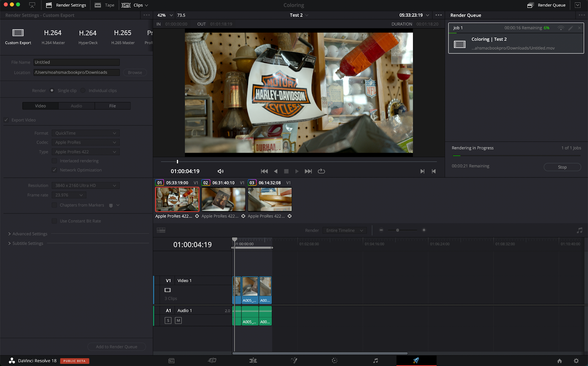Remove Job 1 from render queue
Image resolution: width=588 pixels, height=366 pixels.
click(580, 28)
